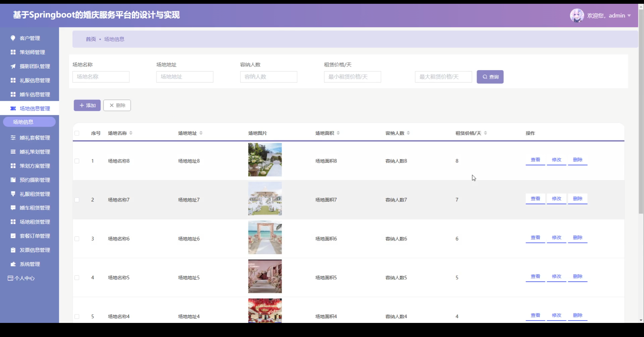The height and width of the screenshot is (337, 644).
Task: Click the 场地信息管理 ticket icon
Action: click(13, 108)
